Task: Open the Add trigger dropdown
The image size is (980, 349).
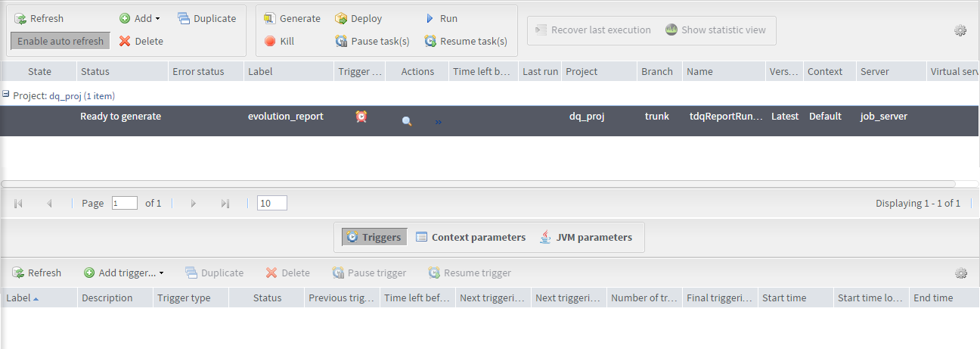Action: tap(125, 273)
